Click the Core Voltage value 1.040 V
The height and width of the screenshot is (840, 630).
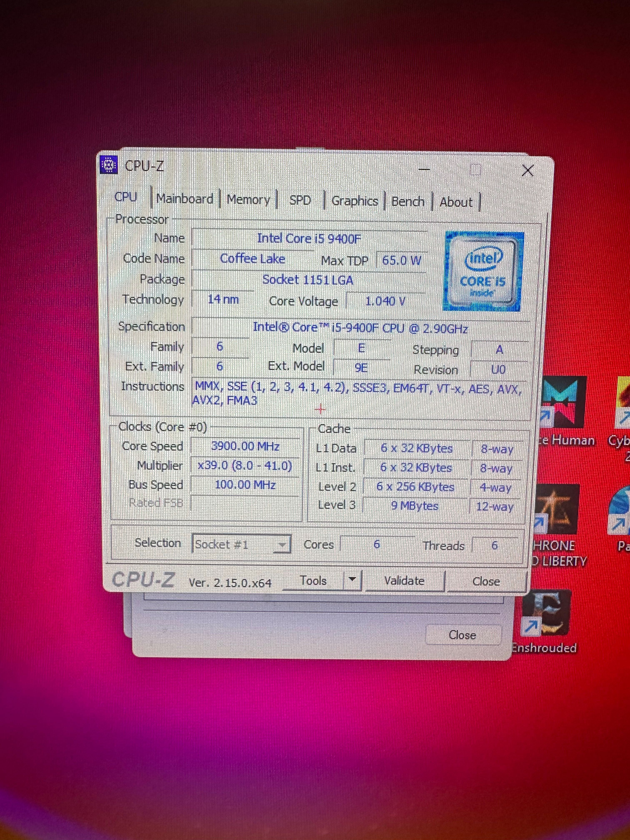(385, 301)
